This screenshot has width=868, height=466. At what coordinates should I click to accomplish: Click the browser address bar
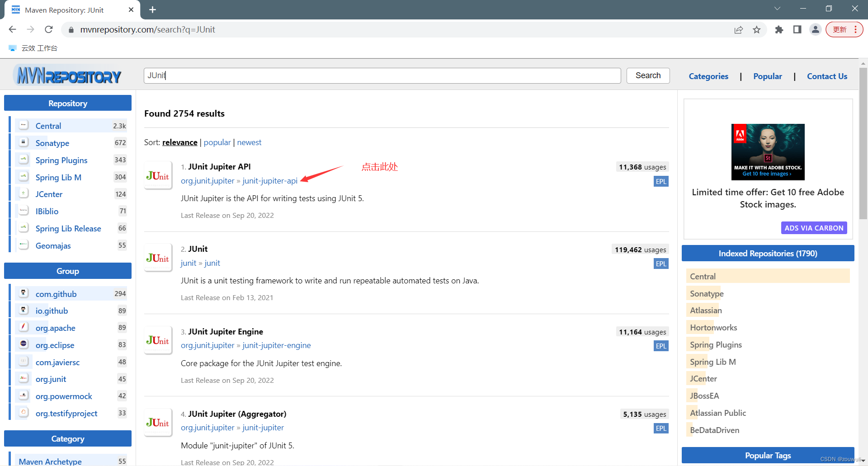coord(398,30)
